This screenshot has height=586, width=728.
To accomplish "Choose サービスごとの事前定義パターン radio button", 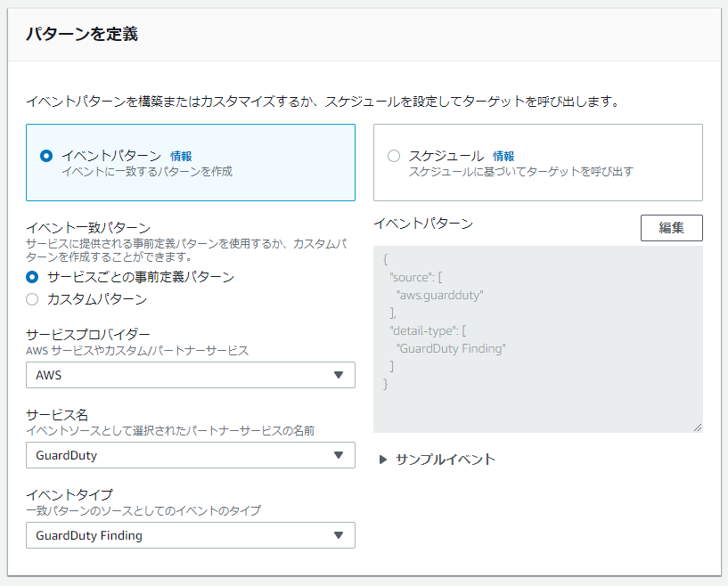I will [x=33, y=277].
